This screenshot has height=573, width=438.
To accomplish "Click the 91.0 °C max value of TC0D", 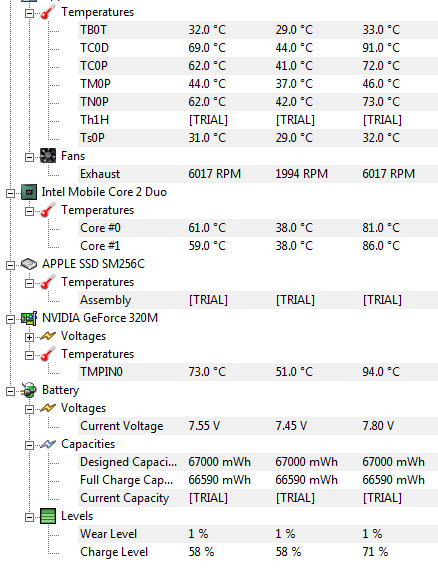I will click(381, 48).
